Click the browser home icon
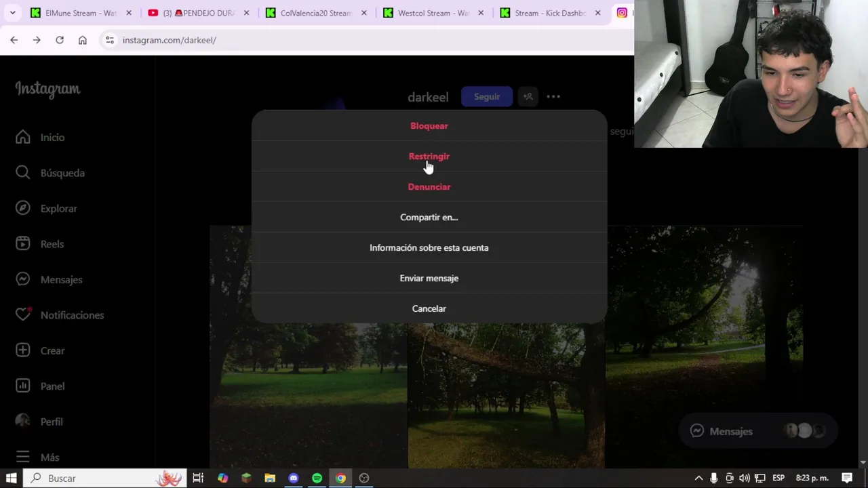 click(83, 40)
